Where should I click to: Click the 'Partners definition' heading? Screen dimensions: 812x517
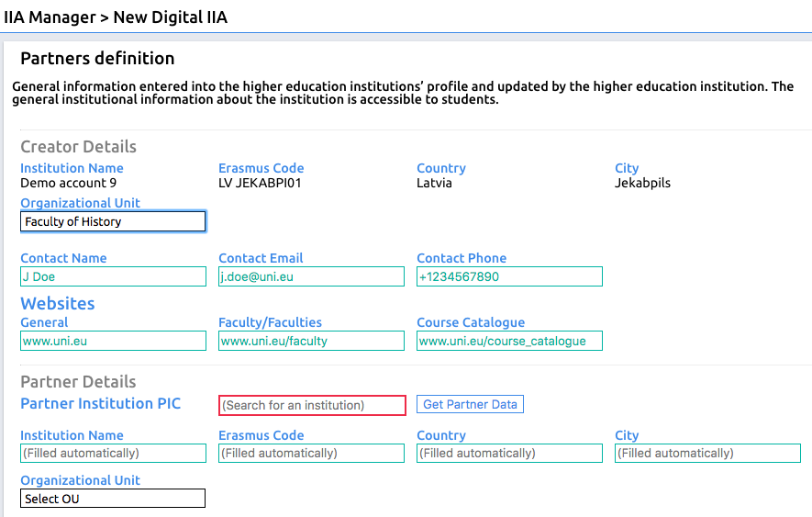[x=97, y=58]
